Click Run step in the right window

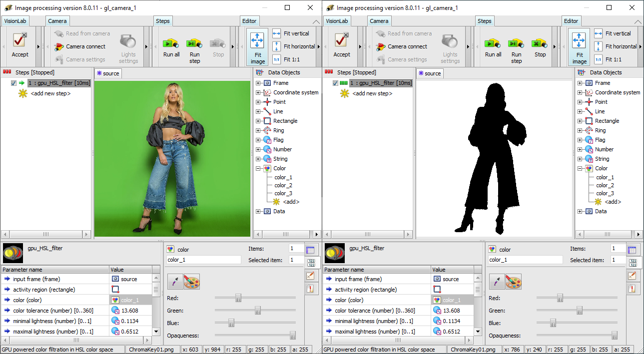tap(516, 47)
